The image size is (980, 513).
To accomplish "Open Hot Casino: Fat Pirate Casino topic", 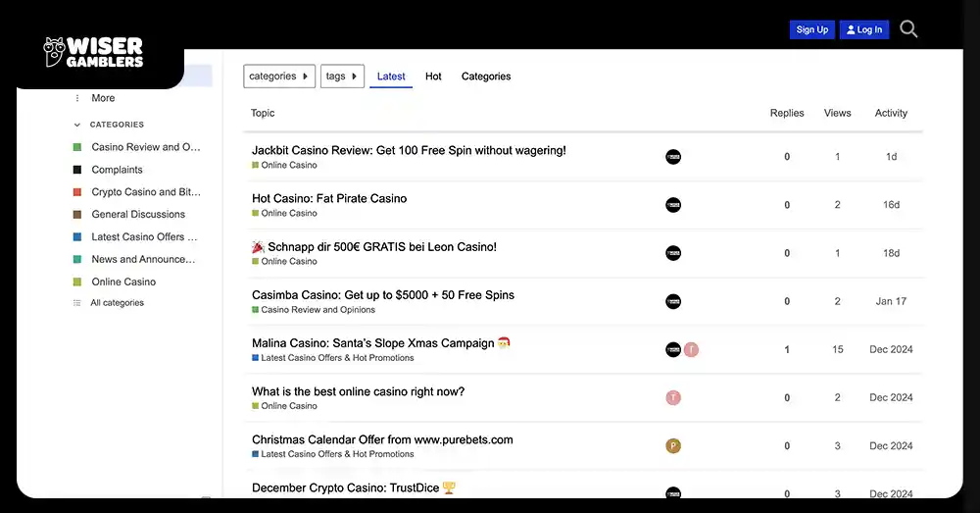I will (x=329, y=198).
